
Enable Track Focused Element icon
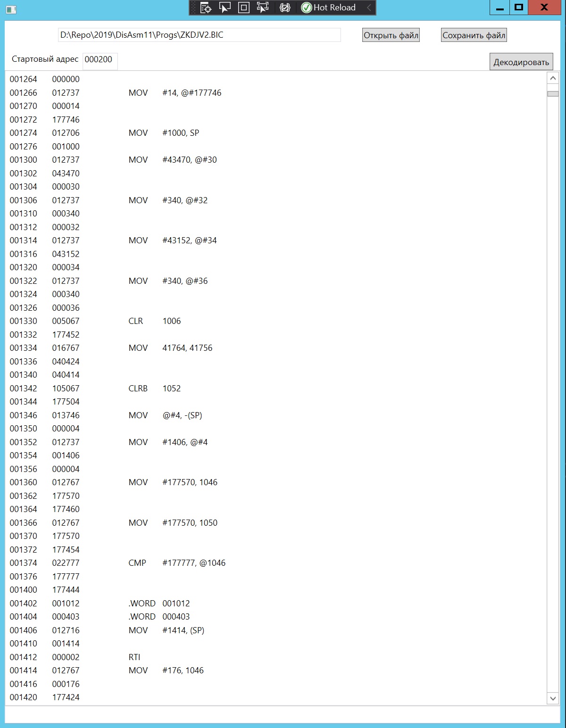click(263, 8)
